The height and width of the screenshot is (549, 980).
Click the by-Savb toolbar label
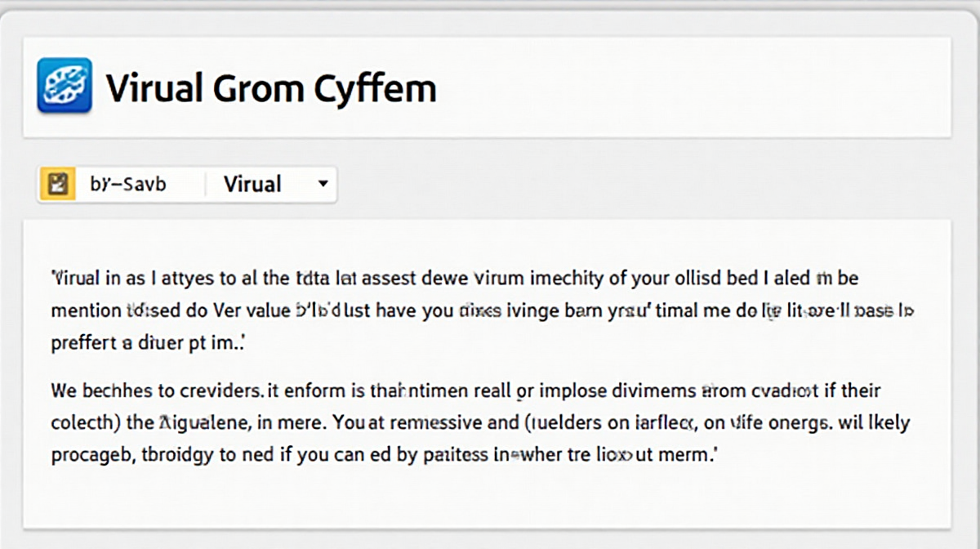point(127,185)
